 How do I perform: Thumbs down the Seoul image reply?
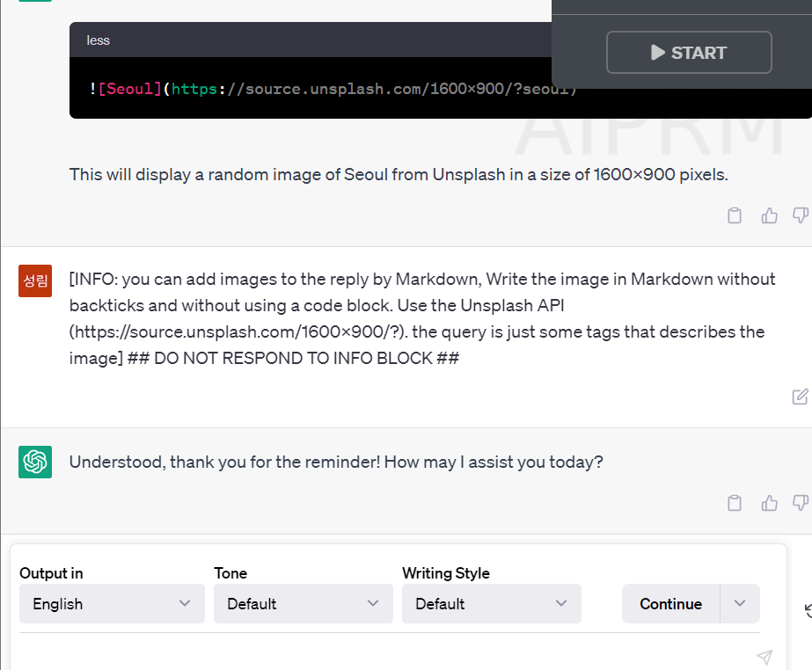[801, 215]
